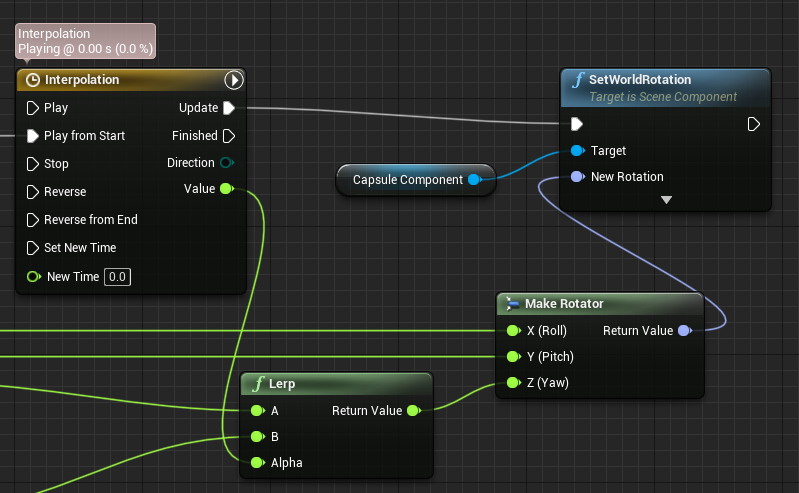Click the Set New Time exec pin
This screenshot has height=493, width=799.
coord(33,248)
